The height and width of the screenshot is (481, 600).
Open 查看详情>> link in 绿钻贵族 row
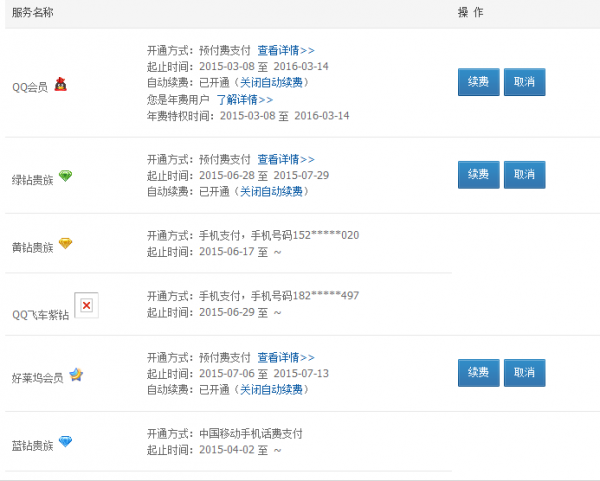(286, 159)
